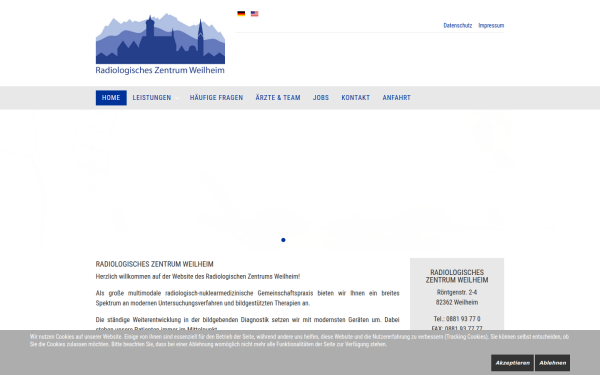Click paragraph starting "Als große multimodale"
The width and height of the screenshot is (600, 375).
tap(248, 298)
